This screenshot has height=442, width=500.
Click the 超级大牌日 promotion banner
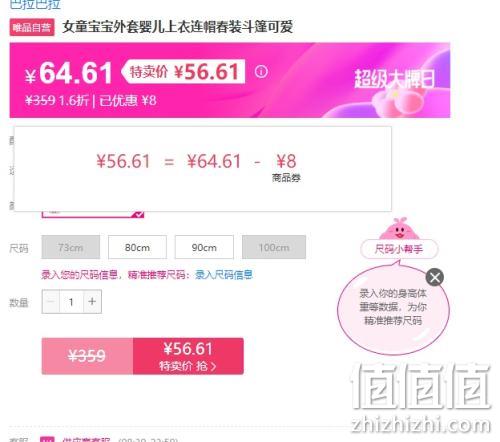(395, 79)
